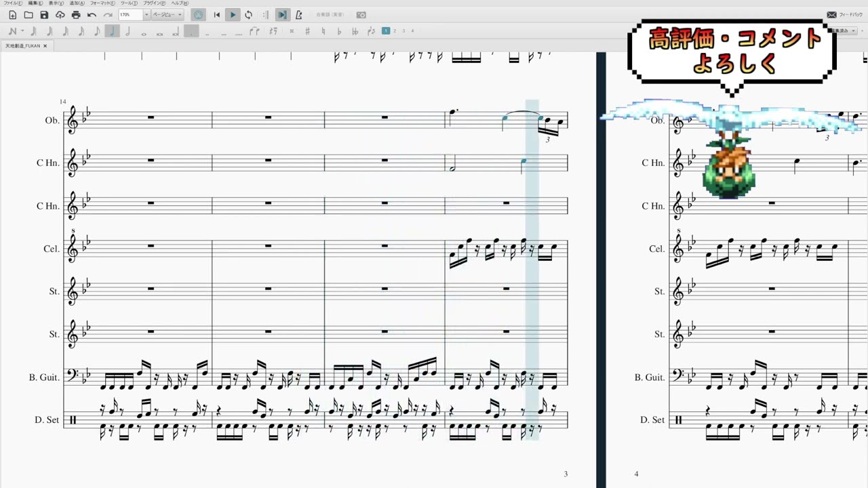Screen dimensions: 868x488
Task: Click the Print icon
Action: point(76,15)
